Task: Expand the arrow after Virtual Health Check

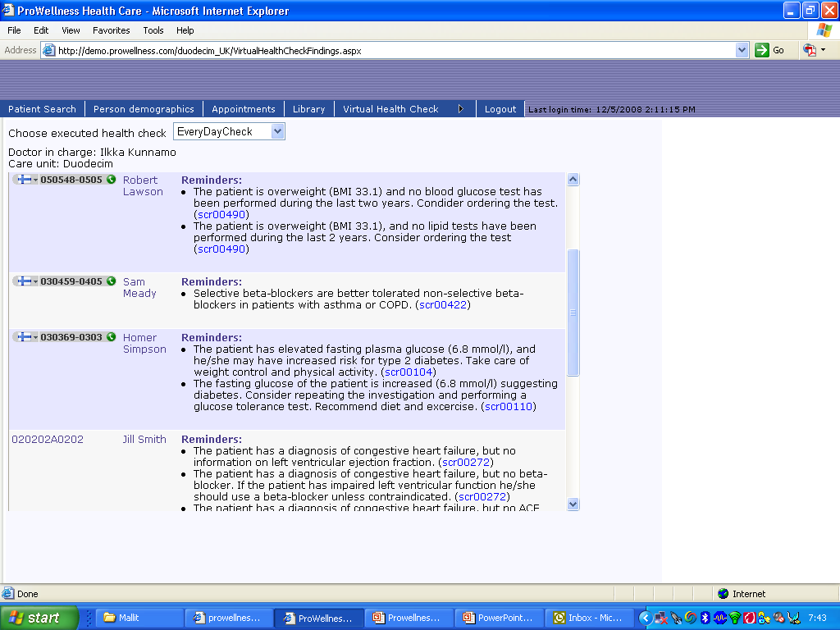Action: pos(461,109)
